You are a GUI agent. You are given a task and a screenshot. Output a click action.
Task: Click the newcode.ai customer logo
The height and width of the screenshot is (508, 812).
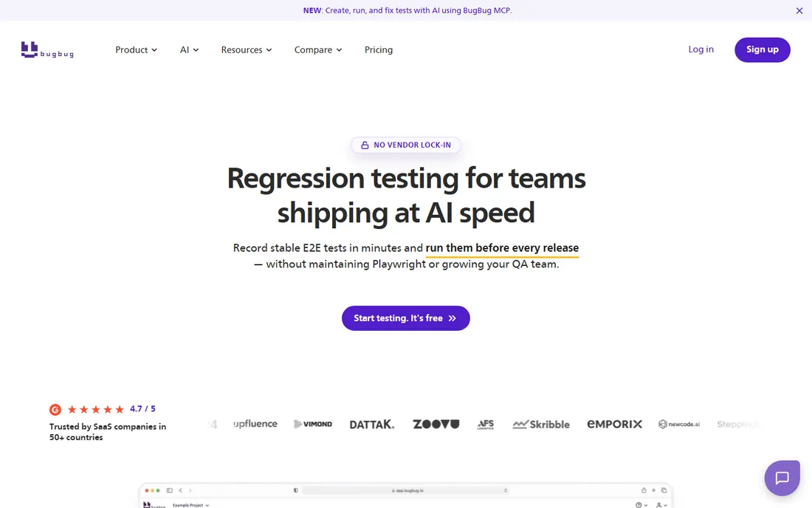click(x=679, y=424)
